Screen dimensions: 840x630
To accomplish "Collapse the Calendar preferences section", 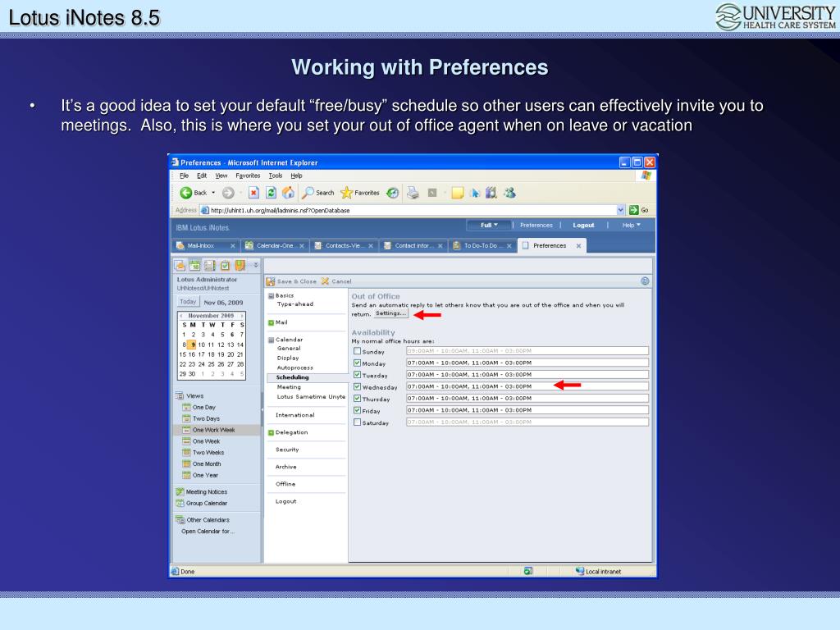I will 271,340.
